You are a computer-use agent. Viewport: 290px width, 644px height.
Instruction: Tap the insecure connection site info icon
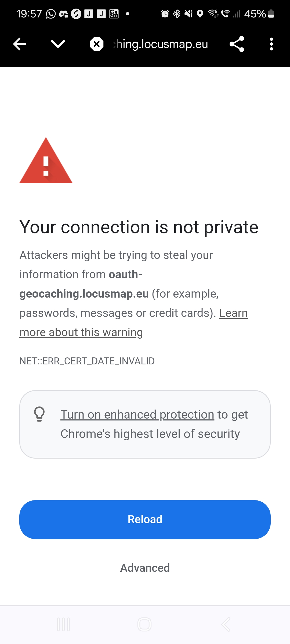pyautogui.click(x=97, y=44)
